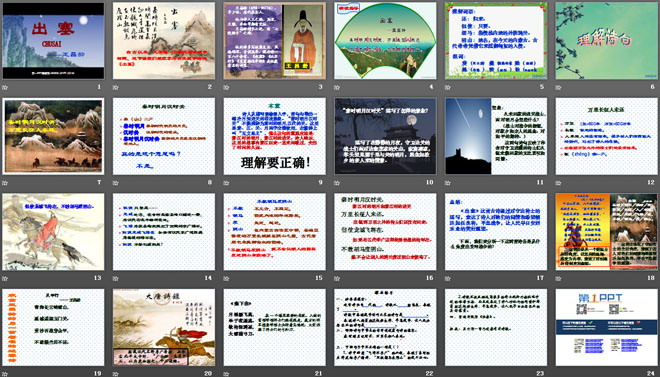Select the 大唐诗经 slide 20 thumbnail
This screenshot has height=377, width=660.
164,327
